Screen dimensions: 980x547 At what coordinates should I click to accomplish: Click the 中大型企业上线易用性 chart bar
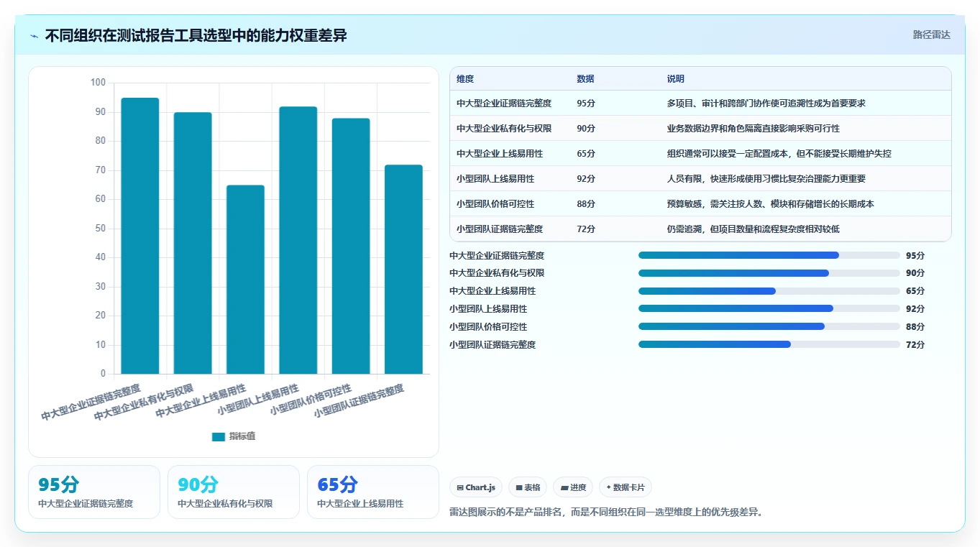(245, 280)
